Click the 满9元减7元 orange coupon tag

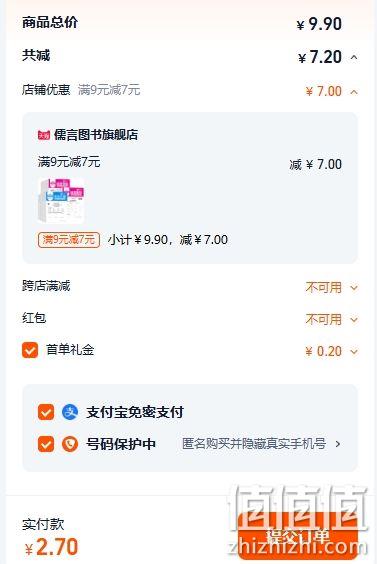69,239
